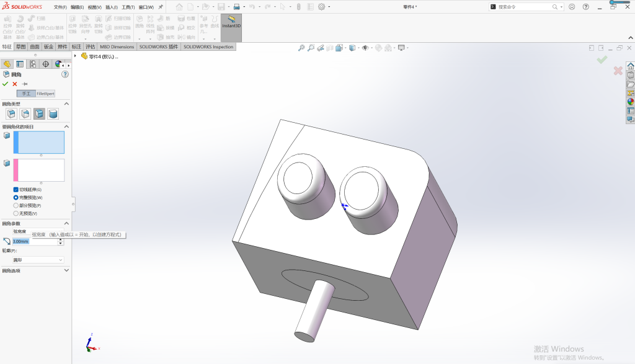Collapse the 要圆角化的项目 section

pyautogui.click(x=66, y=127)
